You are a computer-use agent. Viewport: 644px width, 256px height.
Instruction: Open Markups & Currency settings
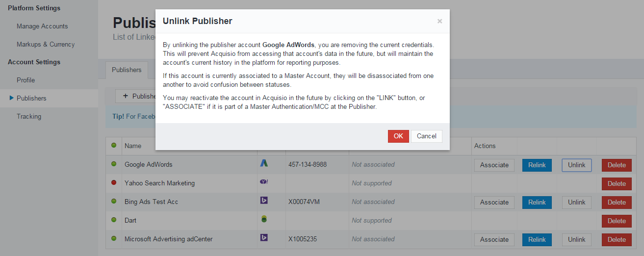[46, 44]
